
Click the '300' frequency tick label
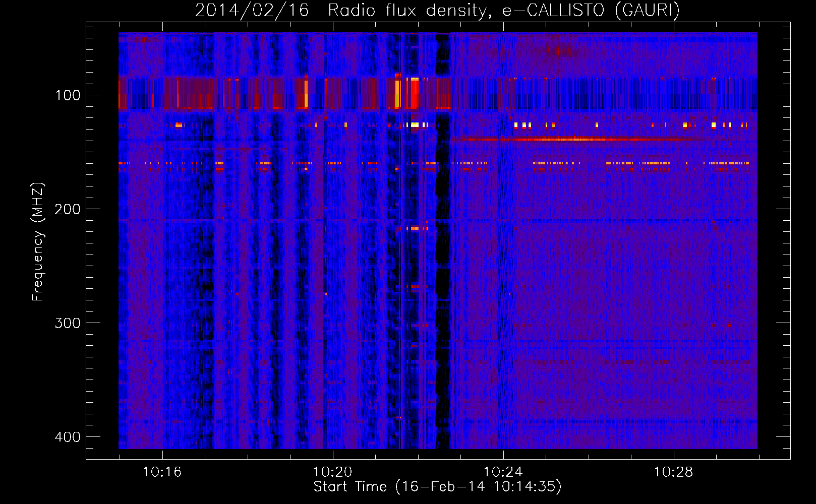(x=68, y=323)
